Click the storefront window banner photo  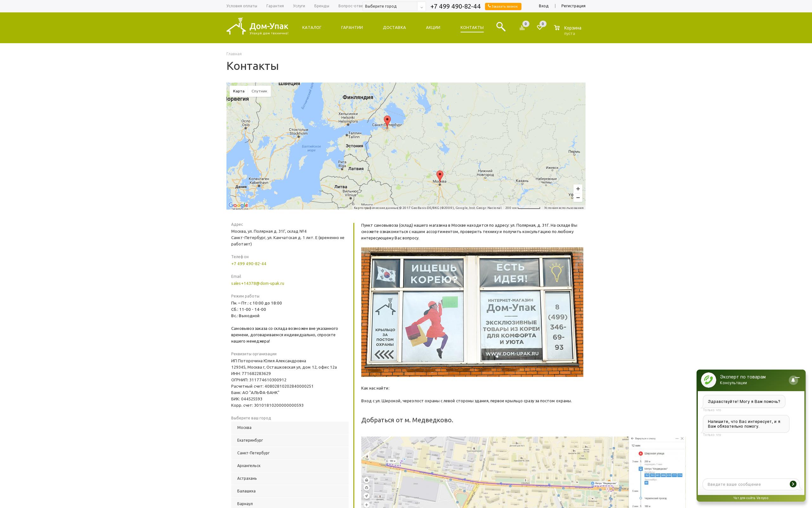point(472,312)
